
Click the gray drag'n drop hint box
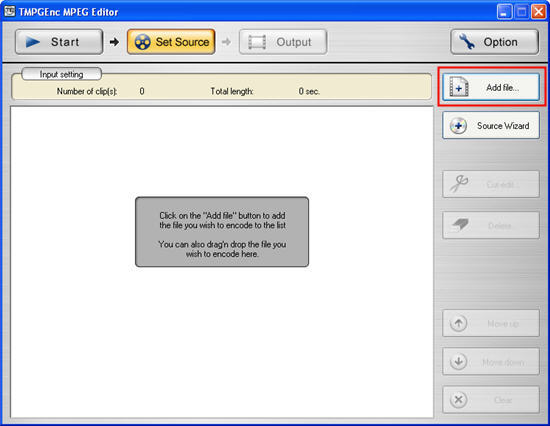point(222,232)
